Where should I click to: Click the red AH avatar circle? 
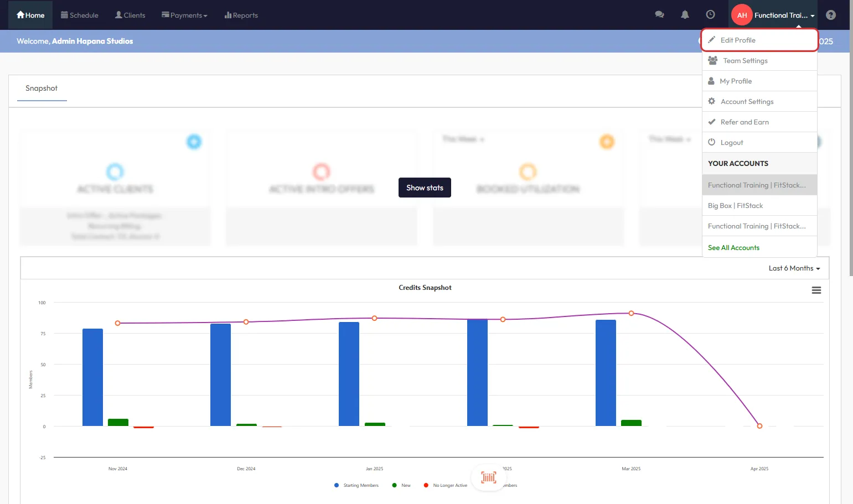tap(742, 15)
